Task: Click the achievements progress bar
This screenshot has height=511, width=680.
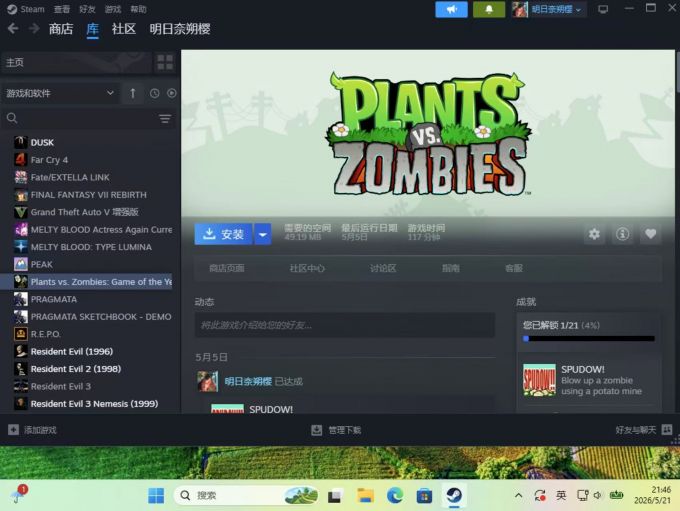Action: (x=588, y=338)
